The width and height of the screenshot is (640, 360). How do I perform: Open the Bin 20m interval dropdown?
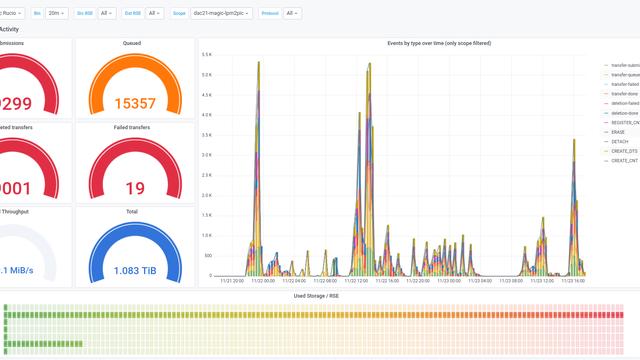(x=56, y=13)
